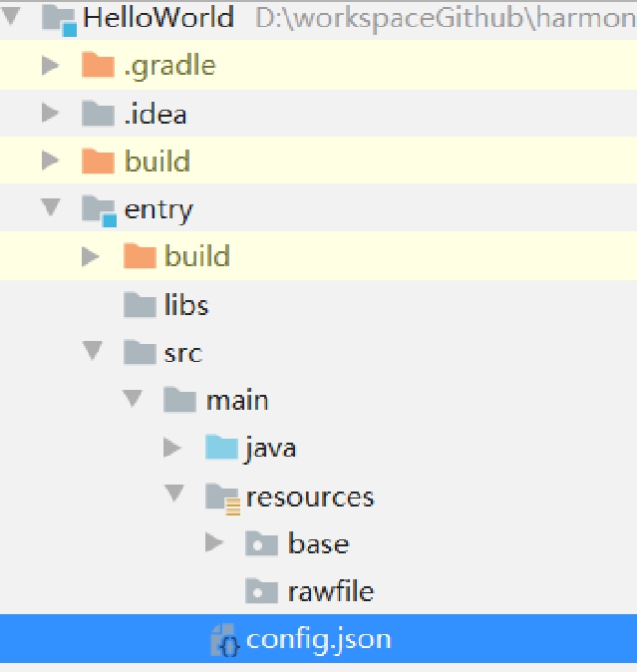
Task: Click the blue java source folder icon
Action: tap(221, 448)
